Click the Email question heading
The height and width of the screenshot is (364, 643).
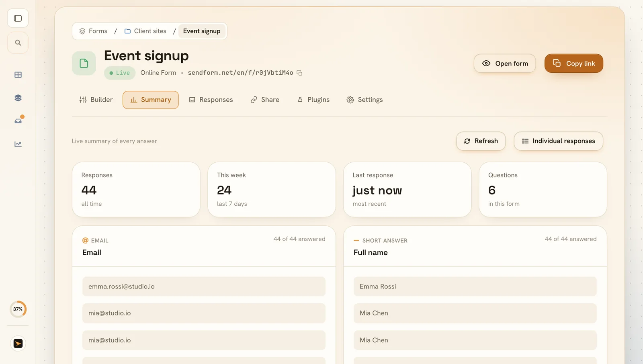92,253
